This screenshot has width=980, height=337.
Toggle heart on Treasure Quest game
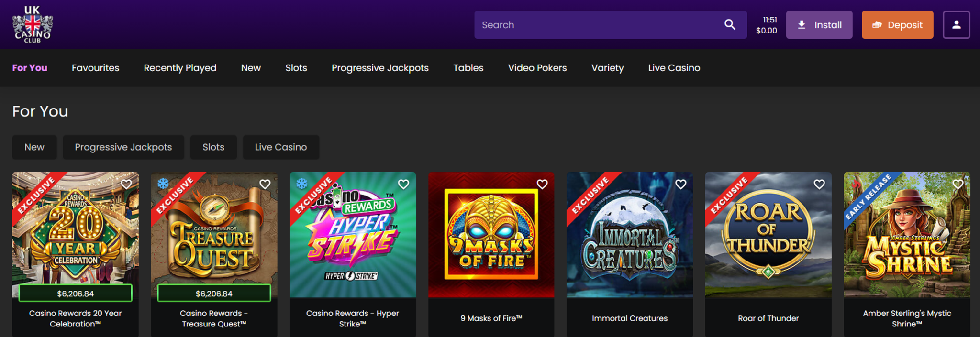[x=265, y=185]
